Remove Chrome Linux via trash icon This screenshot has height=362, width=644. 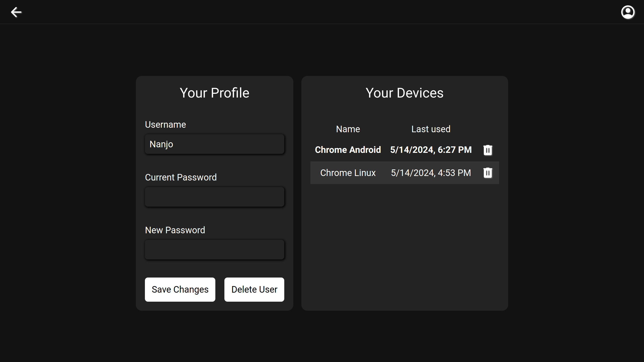[488, 173]
